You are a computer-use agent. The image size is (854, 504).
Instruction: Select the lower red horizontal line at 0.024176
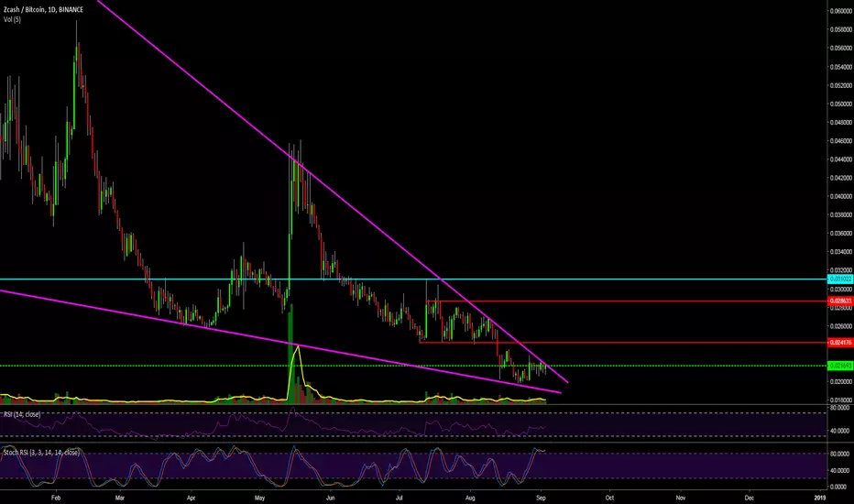coord(622,343)
